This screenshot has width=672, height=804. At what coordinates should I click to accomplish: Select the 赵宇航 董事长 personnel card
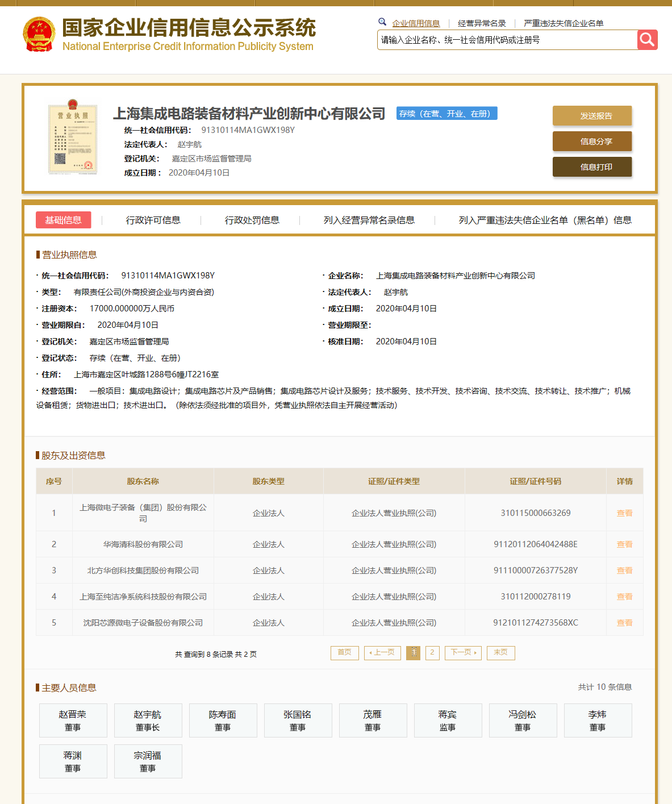click(148, 720)
